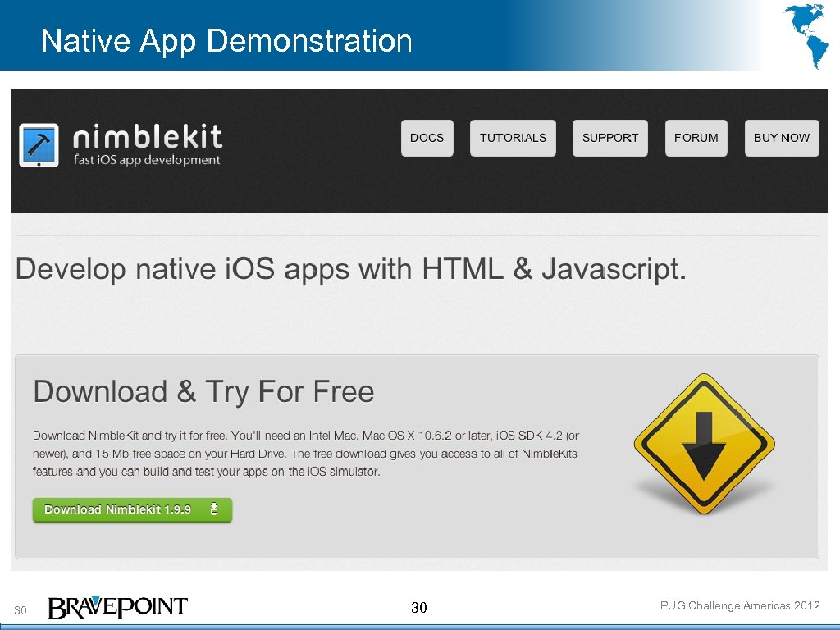The image size is (840, 630).
Task: Click the paragraph beginning Download NimbleKit and try
Action: click(x=306, y=454)
